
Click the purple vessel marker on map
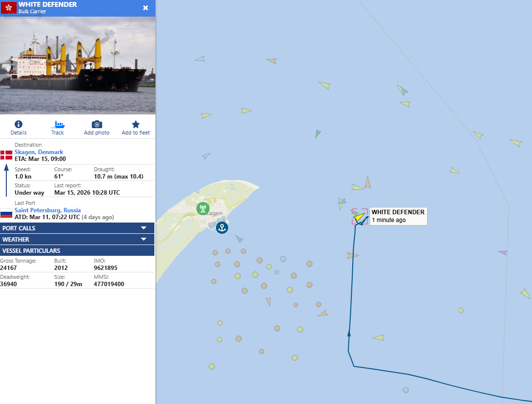[x=503, y=252]
